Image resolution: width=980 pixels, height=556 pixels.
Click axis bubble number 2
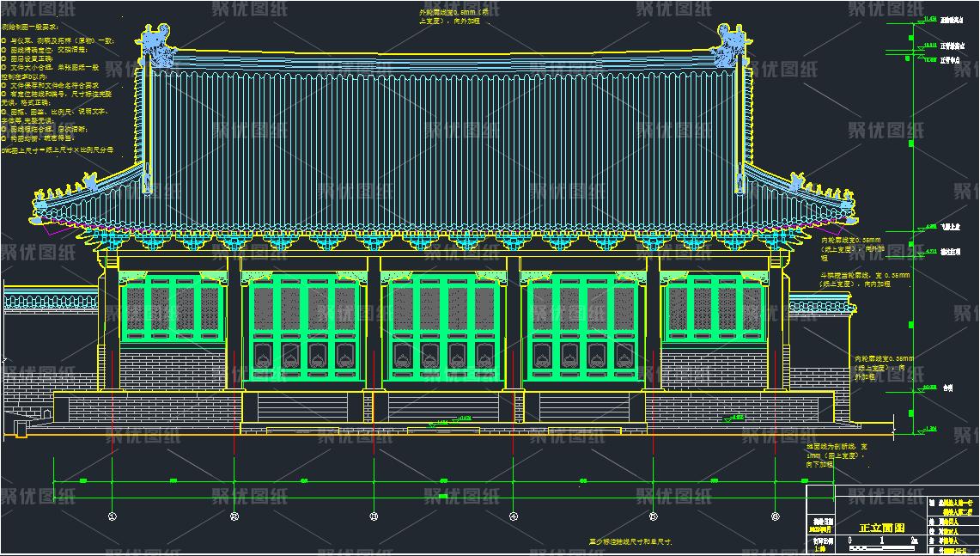(x=234, y=516)
